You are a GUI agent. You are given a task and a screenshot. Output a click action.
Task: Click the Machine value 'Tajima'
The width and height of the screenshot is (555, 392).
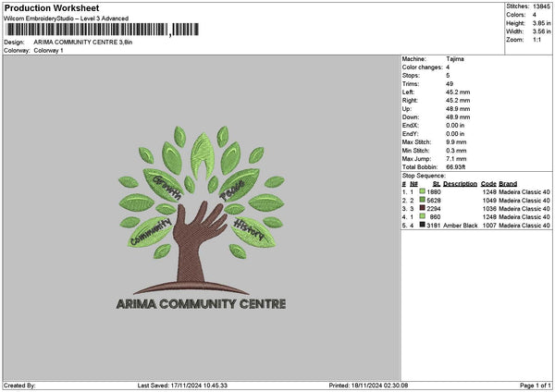pyautogui.click(x=455, y=59)
